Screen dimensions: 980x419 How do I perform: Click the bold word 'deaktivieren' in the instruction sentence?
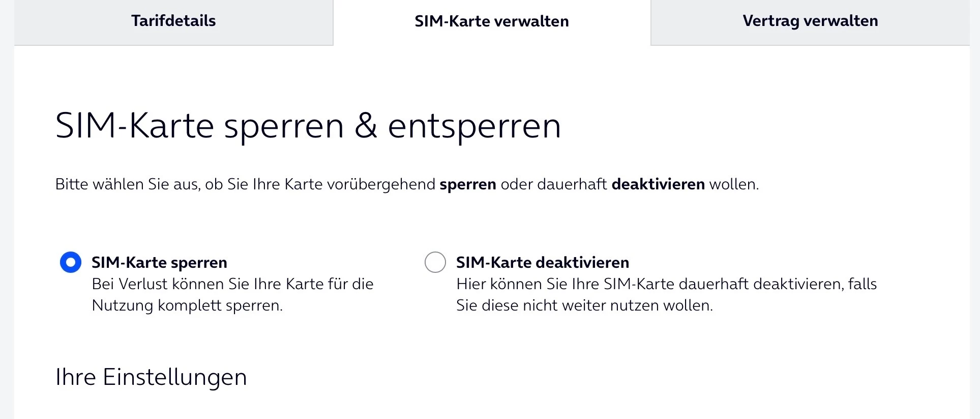tap(658, 184)
